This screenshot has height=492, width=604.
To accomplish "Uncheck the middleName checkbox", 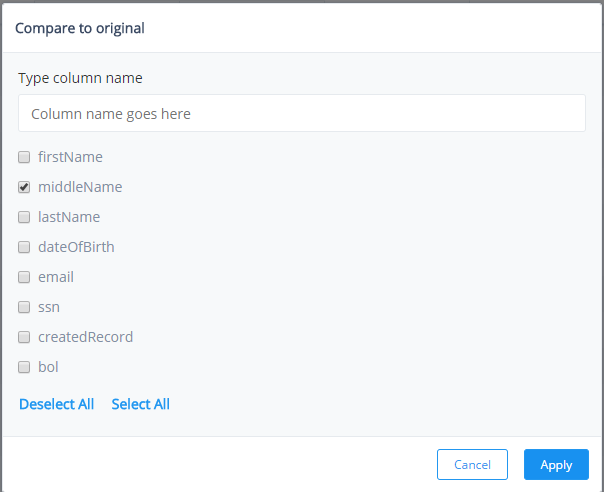I will click(24, 187).
